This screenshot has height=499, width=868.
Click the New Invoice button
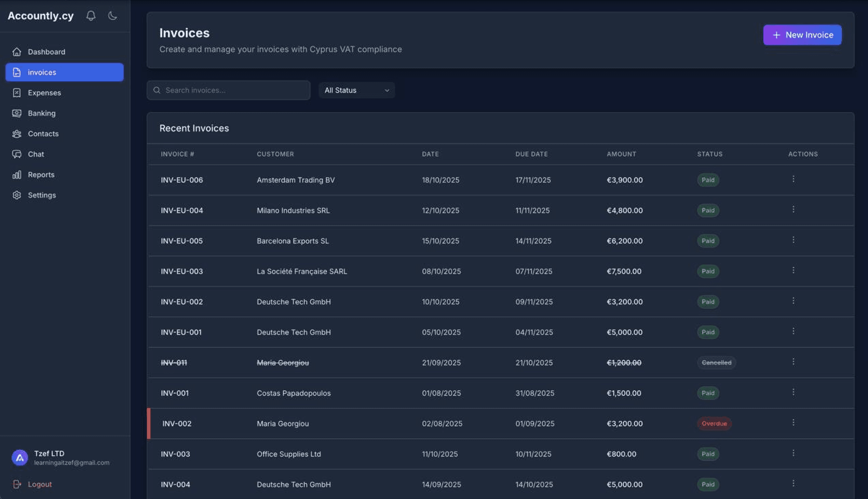[x=802, y=35]
